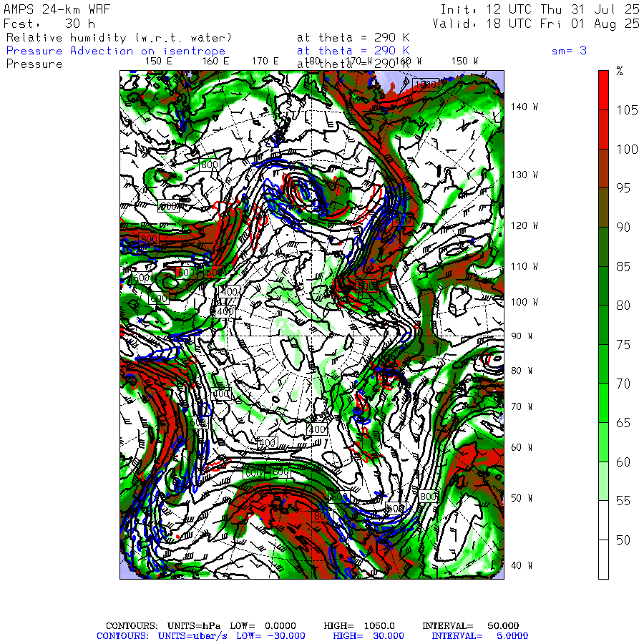644x644 pixels.
Task: Click white color bar segment below 50
Action: tap(603, 560)
